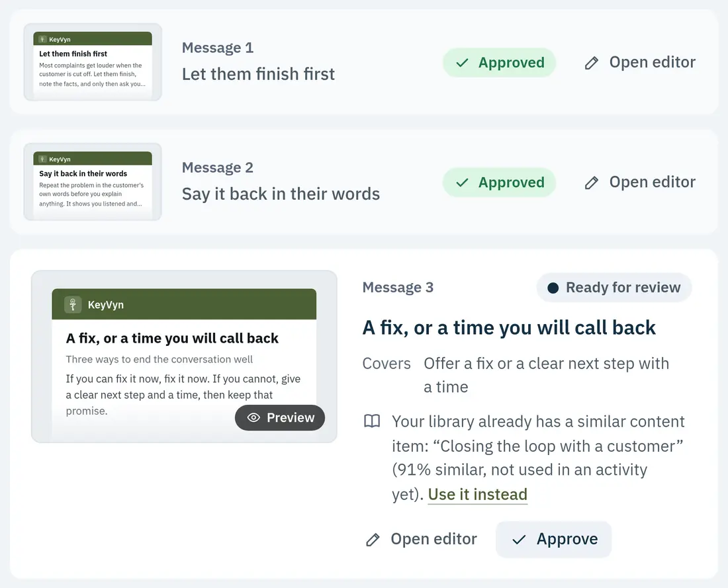Click the KeyVyn logo in Message 1 thumbnail
The height and width of the screenshot is (588, 728).
point(42,40)
